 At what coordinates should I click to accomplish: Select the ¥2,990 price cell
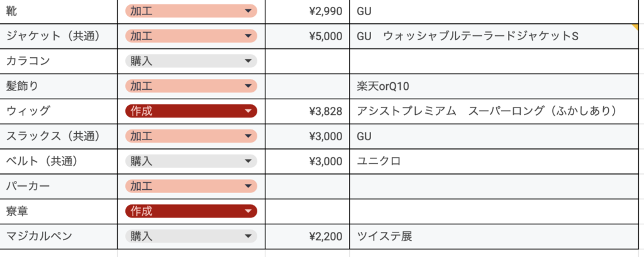point(307,11)
